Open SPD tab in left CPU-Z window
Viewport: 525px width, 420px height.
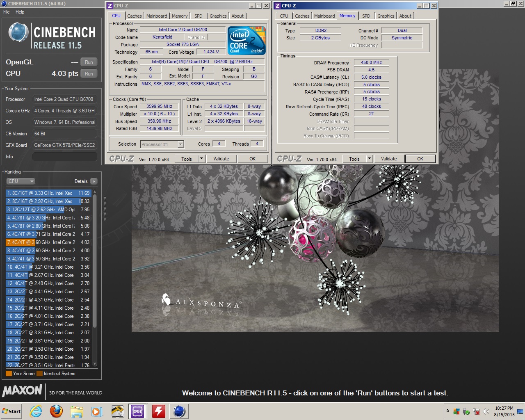click(199, 16)
